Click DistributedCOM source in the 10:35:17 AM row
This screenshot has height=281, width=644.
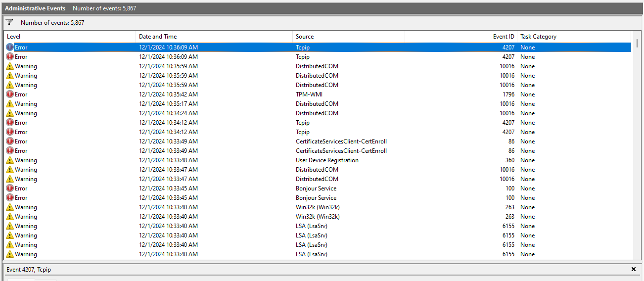317,104
